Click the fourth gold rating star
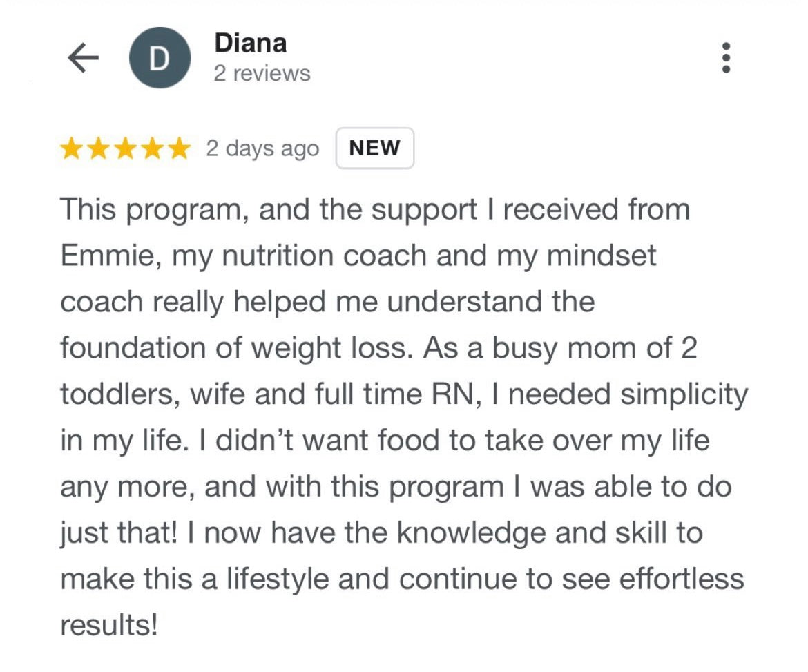The height and width of the screenshot is (672, 808). coord(152,148)
